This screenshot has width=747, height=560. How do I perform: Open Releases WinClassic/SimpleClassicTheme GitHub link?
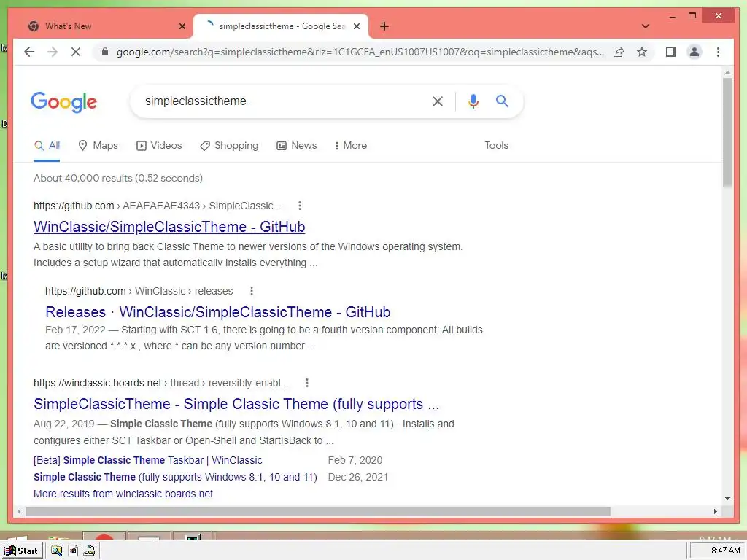(217, 312)
